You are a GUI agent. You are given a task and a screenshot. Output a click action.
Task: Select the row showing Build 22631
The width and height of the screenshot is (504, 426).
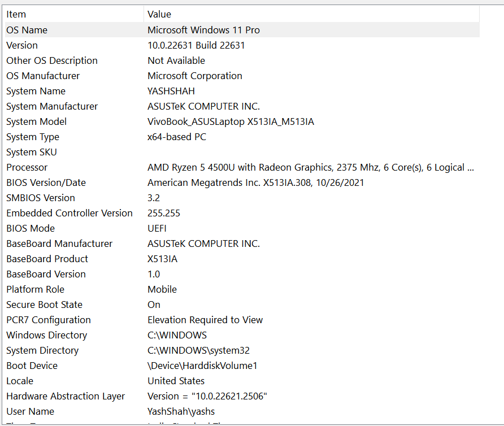[x=196, y=45]
